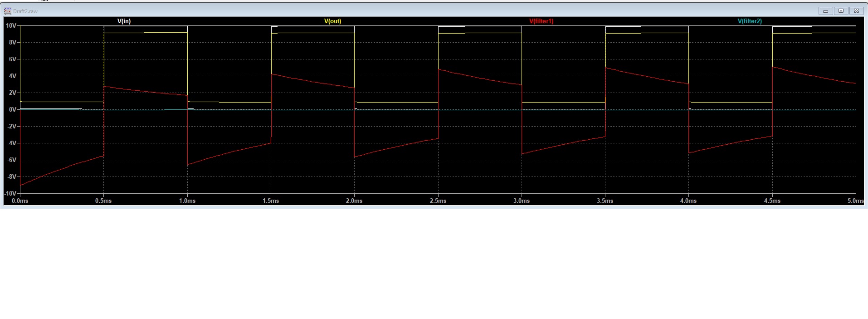Click the 3.0ms time axis label
Image resolution: width=868 pixels, height=319 pixels.
coord(522,201)
